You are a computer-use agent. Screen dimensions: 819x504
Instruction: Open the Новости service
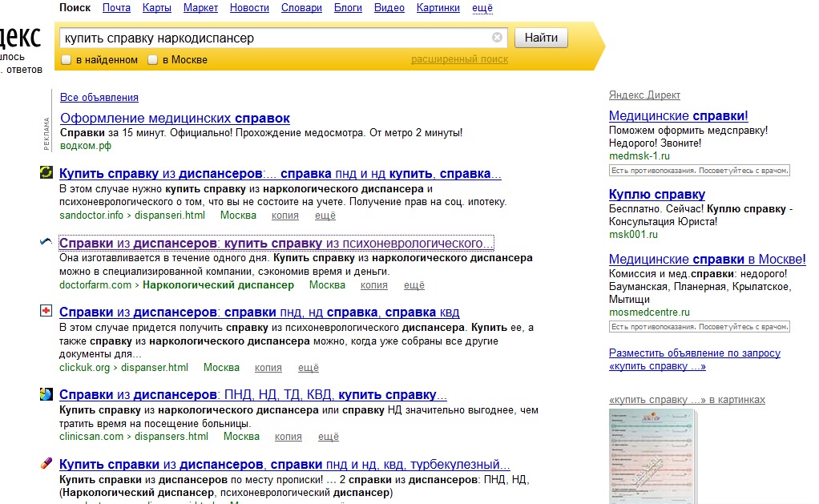click(x=249, y=8)
